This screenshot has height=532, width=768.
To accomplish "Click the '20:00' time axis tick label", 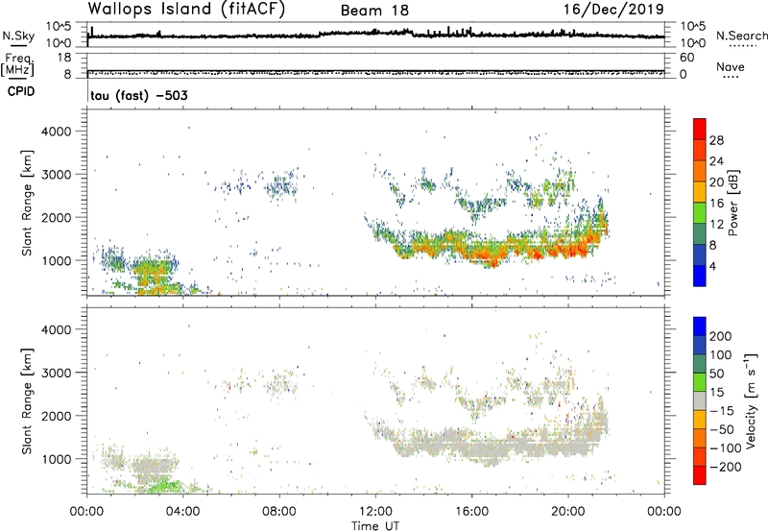I will click(x=568, y=512).
